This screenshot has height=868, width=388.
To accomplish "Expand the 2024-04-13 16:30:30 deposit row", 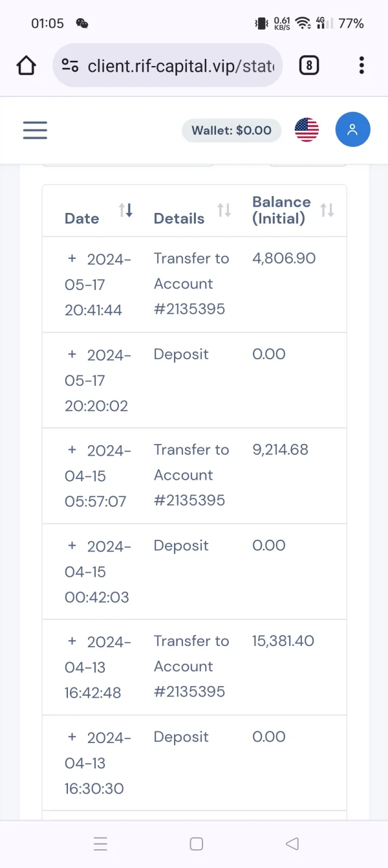I will 72,737.
